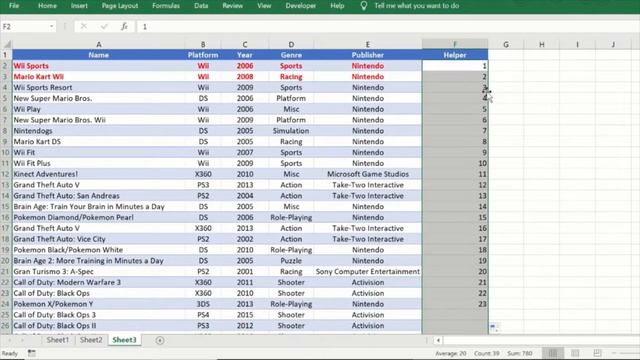Click the zoom out minus button

614,353
